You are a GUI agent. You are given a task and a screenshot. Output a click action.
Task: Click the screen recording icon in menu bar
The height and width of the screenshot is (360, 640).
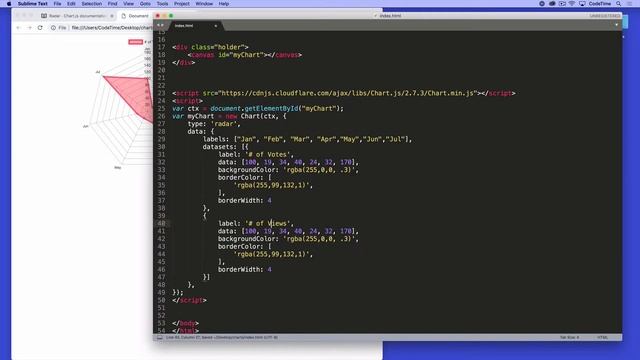tap(562, 4)
